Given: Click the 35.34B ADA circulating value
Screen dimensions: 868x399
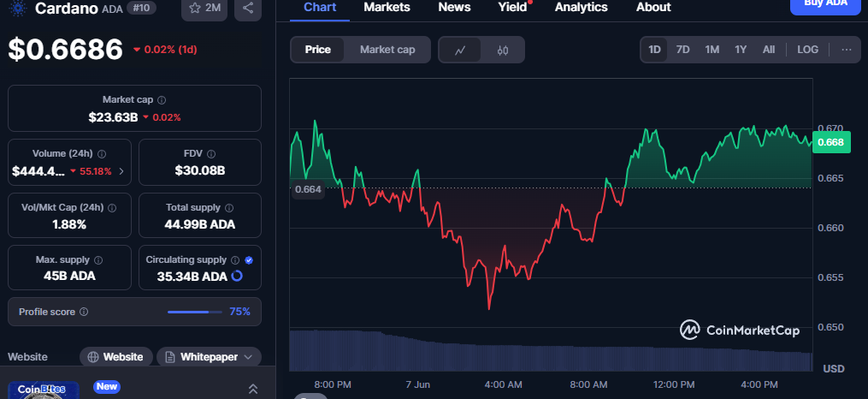Looking at the screenshot, I should pos(191,276).
